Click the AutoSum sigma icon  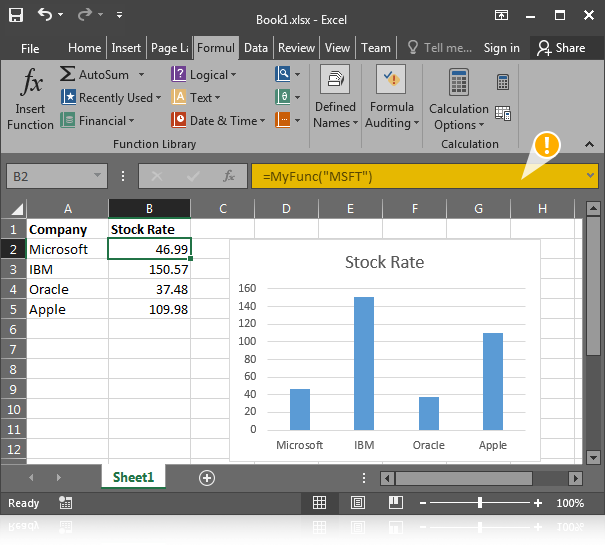[68, 73]
